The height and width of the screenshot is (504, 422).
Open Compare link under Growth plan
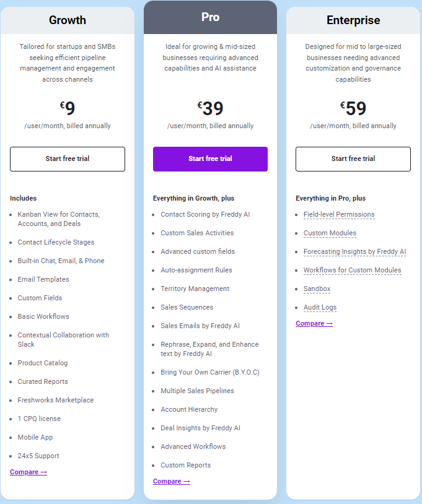pyautogui.click(x=29, y=472)
